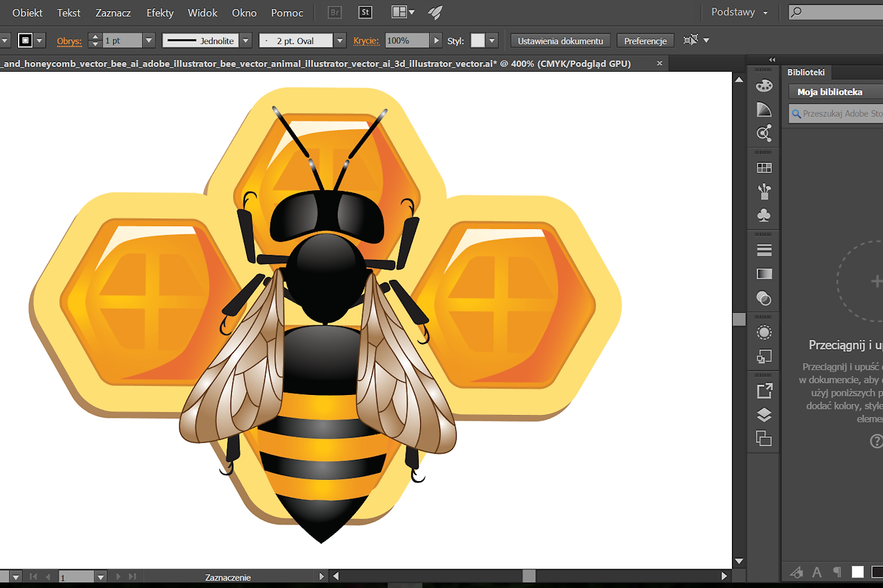Open the 2 pt. Oval brush dropdown
This screenshot has width=883, height=588.
coord(339,41)
